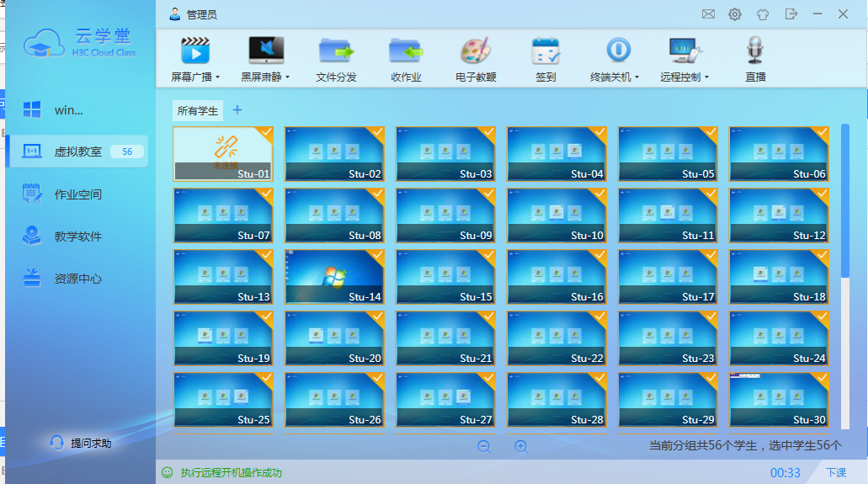868x484 pixels.
Task: Uncheck the Stu-25 selection checkmark
Action: 266,378
